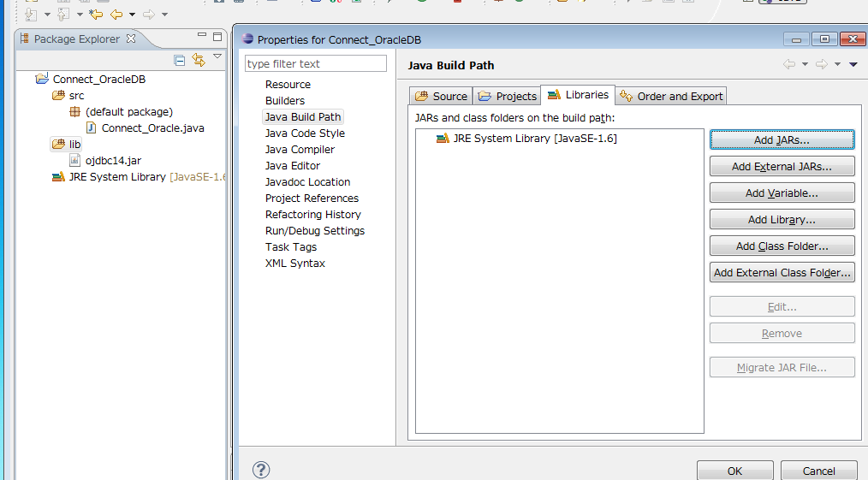Click Add Library... button
This screenshot has width=868, height=480.
(x=782, y=220)
